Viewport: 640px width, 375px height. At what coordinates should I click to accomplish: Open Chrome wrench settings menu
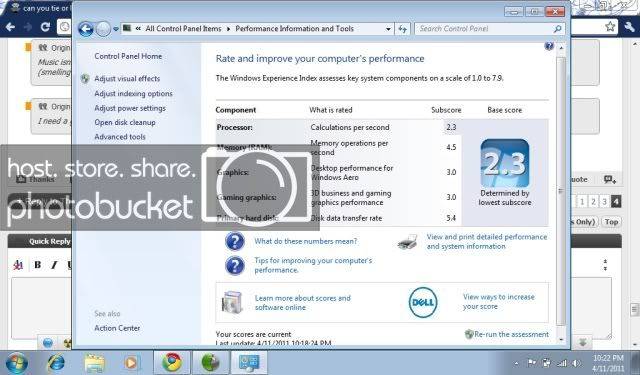629,27
